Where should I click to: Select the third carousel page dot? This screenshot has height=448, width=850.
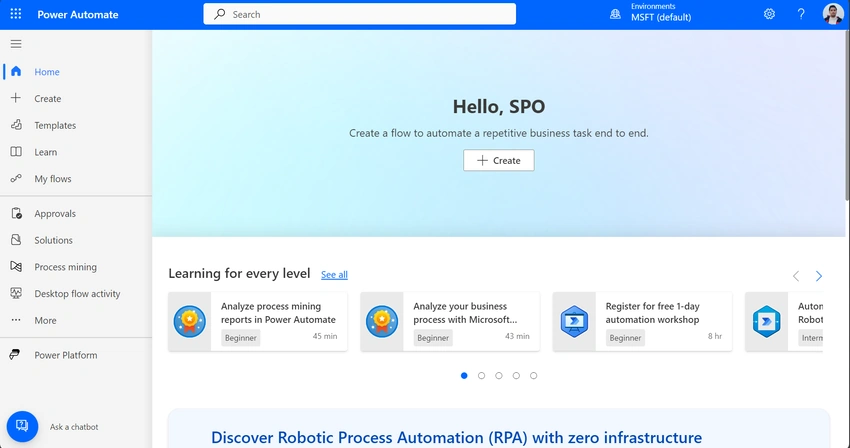[499, 375]
